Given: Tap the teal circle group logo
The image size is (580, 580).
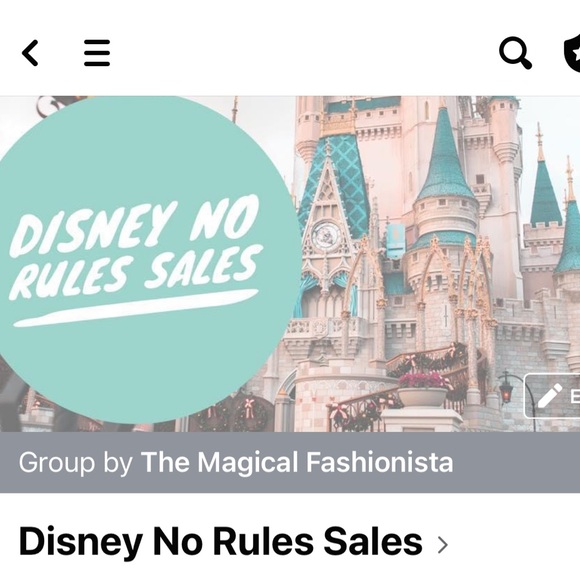Looking at the screenshot, I should (x=144, y=259).
